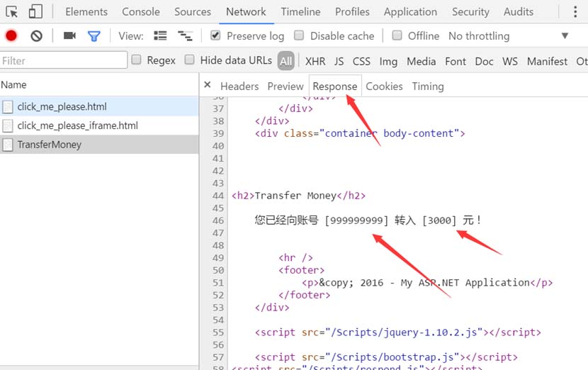Filter requests by CSS
588x370 pixels.
click(x=361, y=61)
